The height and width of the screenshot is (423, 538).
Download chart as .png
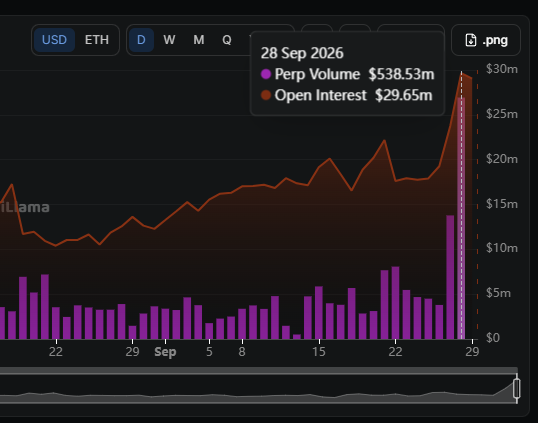click(x=486, y=40)
